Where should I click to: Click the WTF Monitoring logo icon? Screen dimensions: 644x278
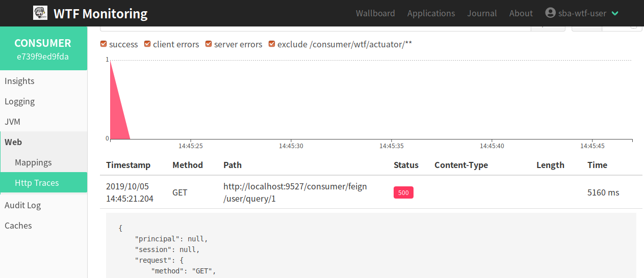click(40, 13)
